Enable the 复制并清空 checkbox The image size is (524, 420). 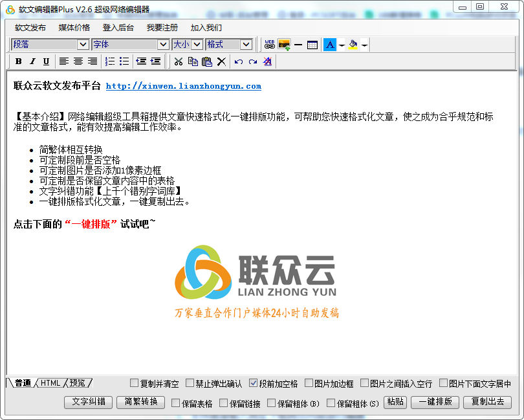pyautogui.click(x=135, y=383)
